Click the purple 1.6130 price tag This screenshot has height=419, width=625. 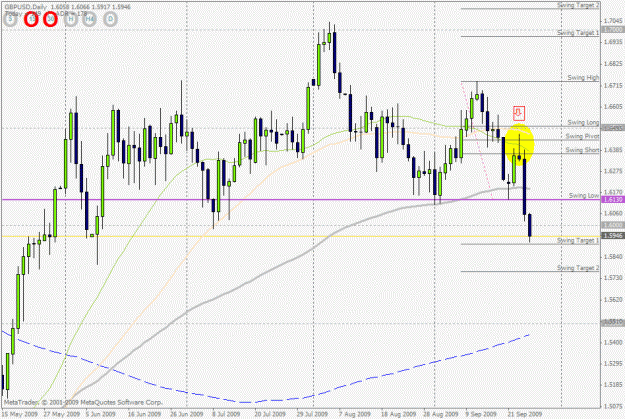pyautogui.click(x=613, y=199)
